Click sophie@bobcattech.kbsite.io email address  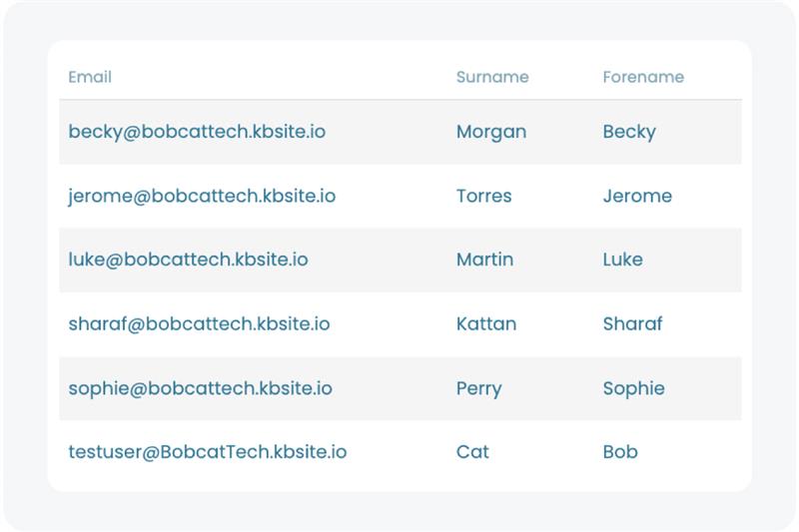pos(200,388)
